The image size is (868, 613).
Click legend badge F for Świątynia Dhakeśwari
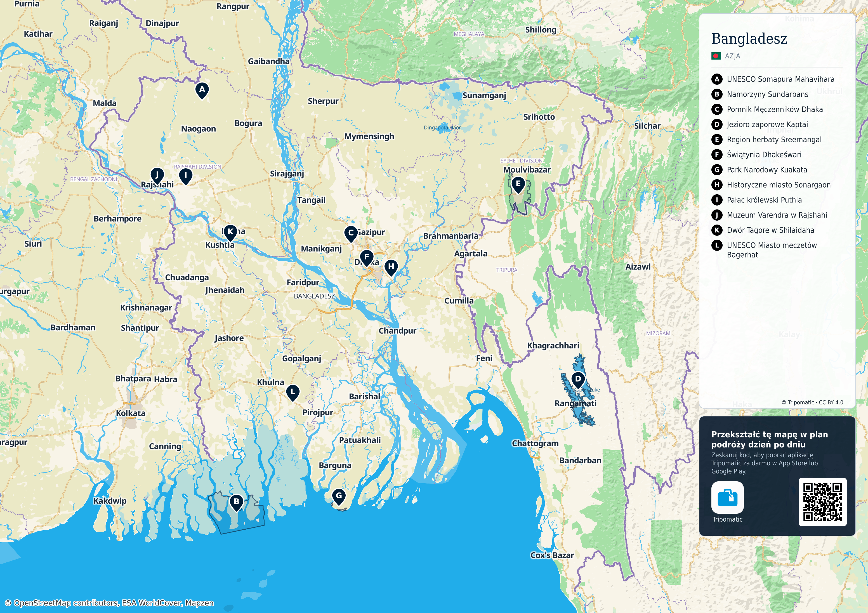click(x=716, y=155)
